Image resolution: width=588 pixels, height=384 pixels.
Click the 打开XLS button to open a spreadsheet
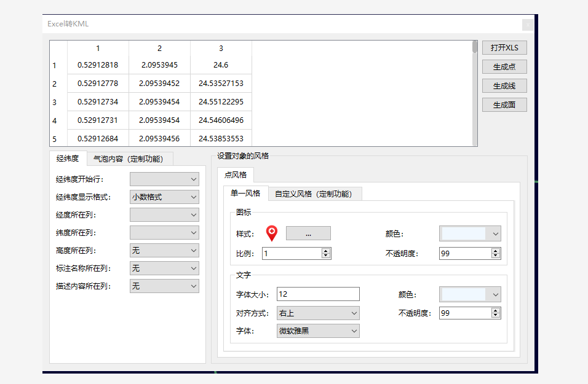click(x=504, y=47)
